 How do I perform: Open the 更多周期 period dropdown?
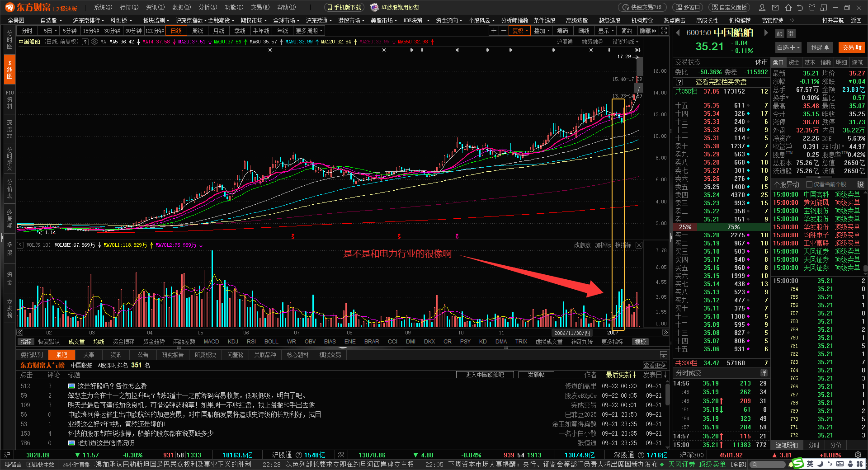pos(309,31)
